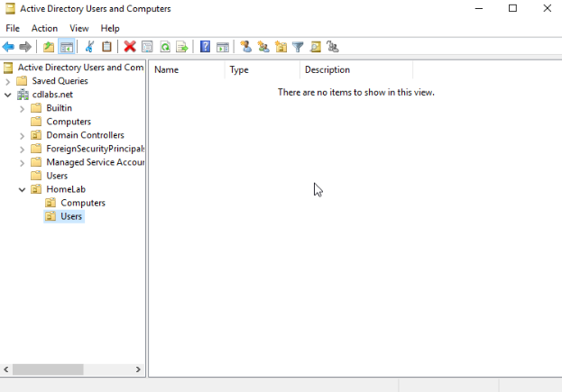Screen dimensions: 562x392
Task: Sort by the Description column header
Action: (356, 69)
